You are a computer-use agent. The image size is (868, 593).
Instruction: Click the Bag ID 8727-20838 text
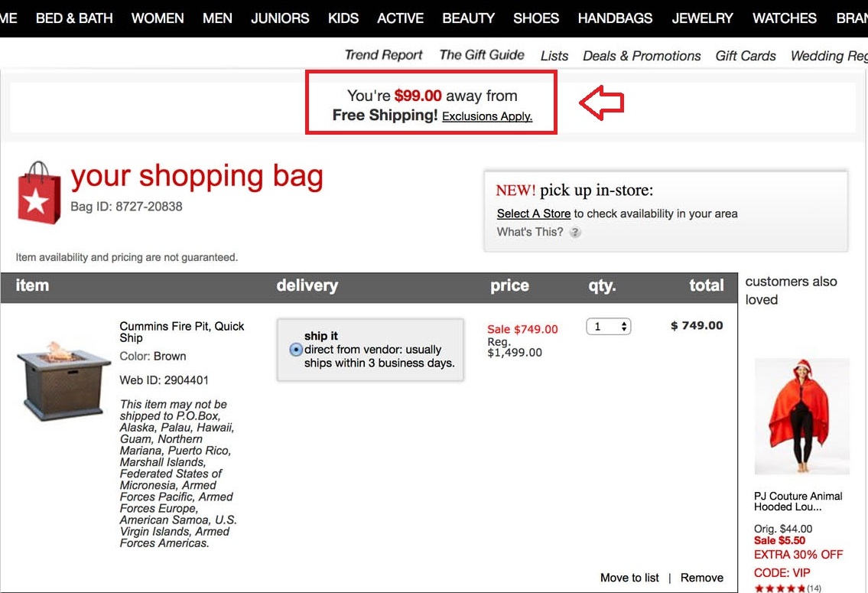126,207
